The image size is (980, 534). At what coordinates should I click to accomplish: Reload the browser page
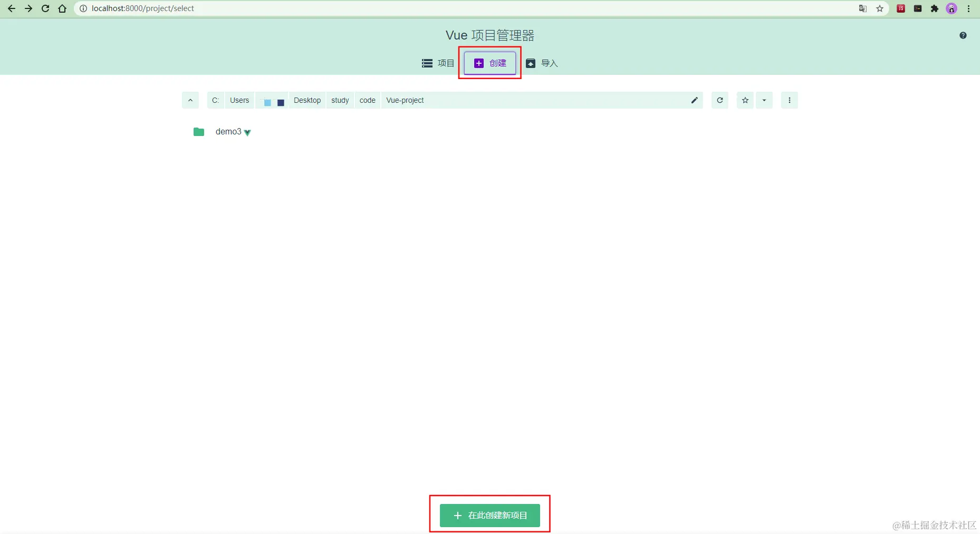tap(45, 8)
